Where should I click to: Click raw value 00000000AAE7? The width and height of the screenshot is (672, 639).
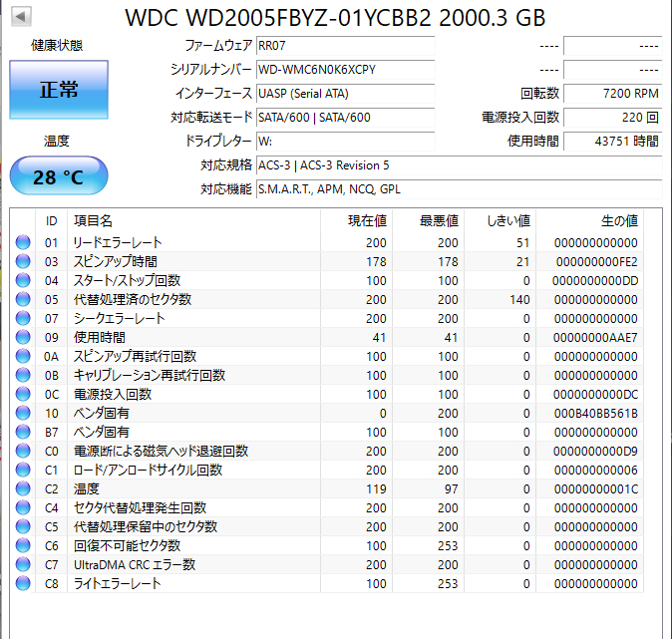(x=595, y=338)
